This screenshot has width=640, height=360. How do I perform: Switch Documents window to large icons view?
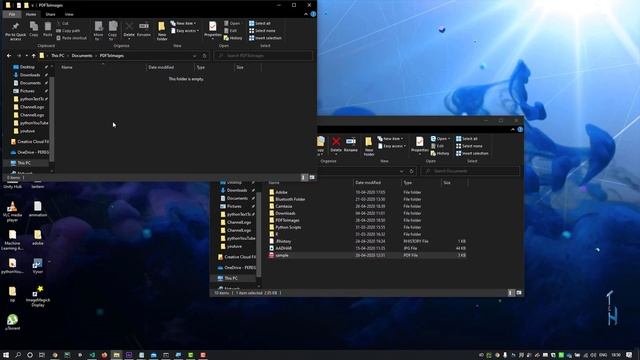(x=519, y=293)
